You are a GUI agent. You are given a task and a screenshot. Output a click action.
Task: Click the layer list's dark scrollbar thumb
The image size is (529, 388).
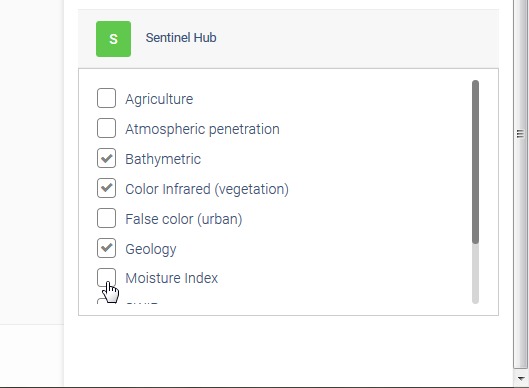(475, 162)
